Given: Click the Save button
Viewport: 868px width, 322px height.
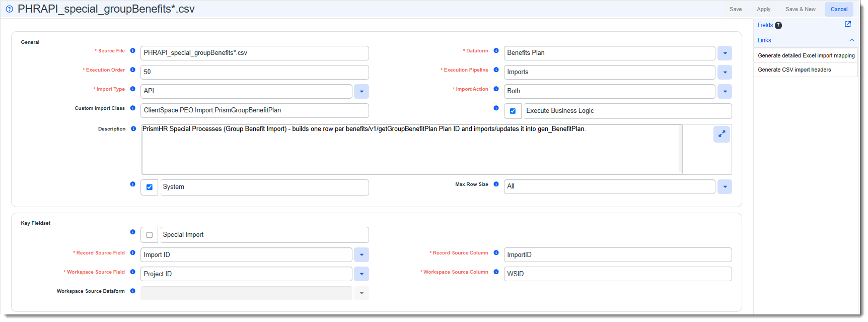Looking at the screenshot, I should (x=736, y=9).
